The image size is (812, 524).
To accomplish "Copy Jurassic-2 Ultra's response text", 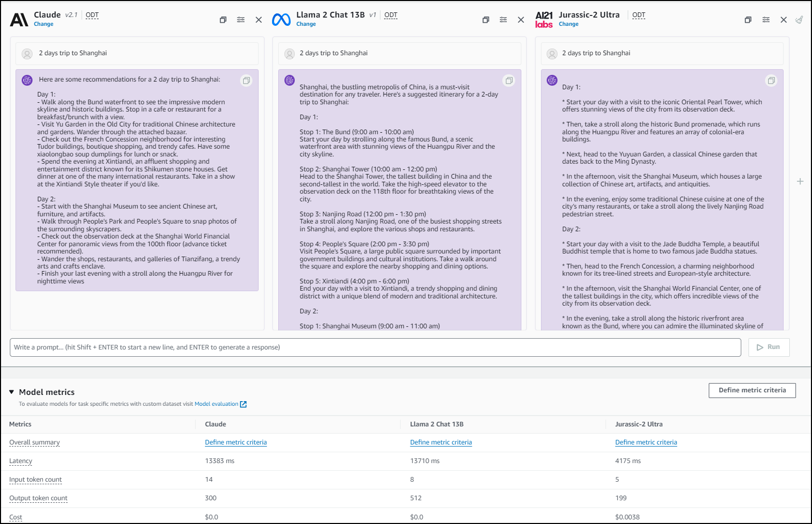I will (771, 81).
